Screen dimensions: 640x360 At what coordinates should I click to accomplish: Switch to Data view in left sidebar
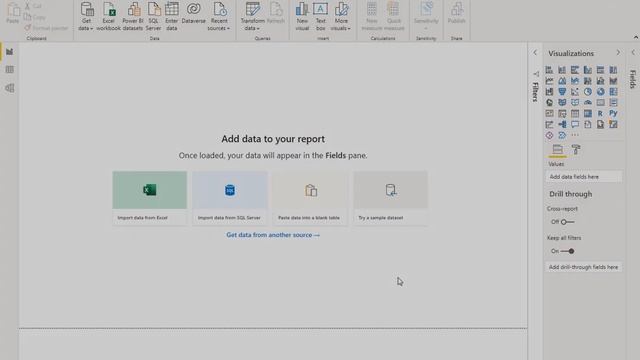coord(9,70)
